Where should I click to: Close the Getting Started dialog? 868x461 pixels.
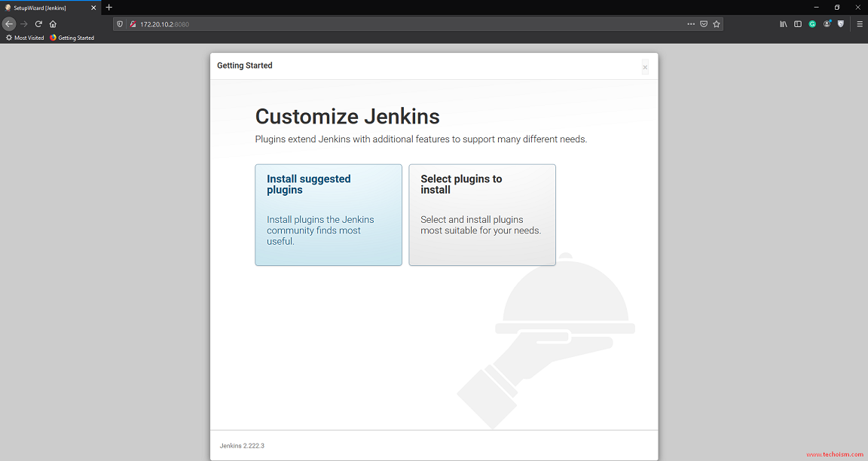coord(645,67)
